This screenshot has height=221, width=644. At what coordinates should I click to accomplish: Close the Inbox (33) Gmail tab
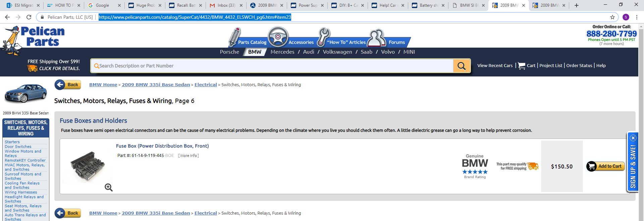241,5
